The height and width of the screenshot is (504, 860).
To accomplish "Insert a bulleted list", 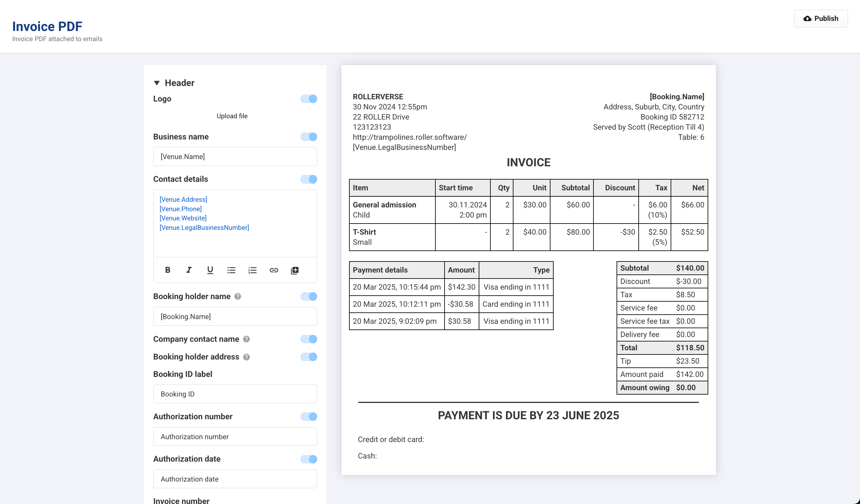I will click(231, 270).
